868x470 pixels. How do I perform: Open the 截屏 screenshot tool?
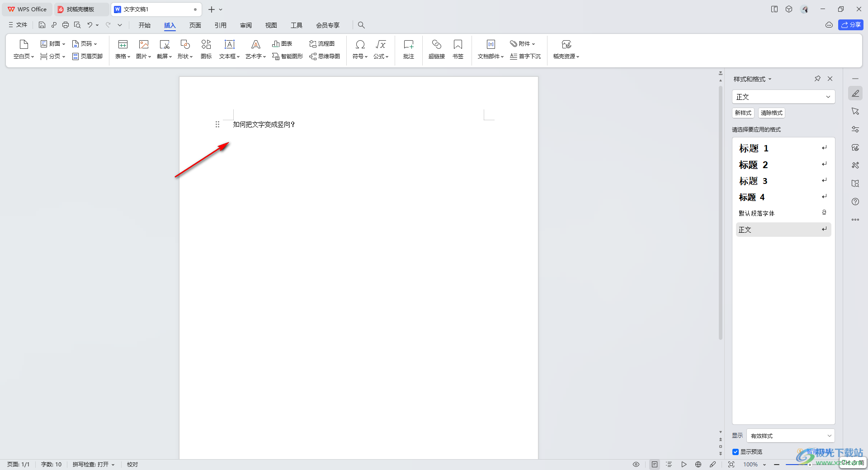coord(164,49)
